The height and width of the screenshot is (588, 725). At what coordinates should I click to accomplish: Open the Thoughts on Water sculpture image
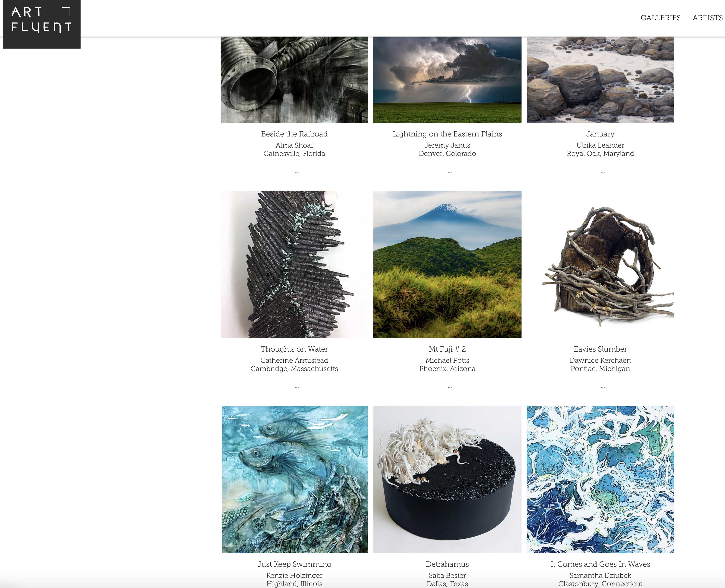tap(294, 264)
